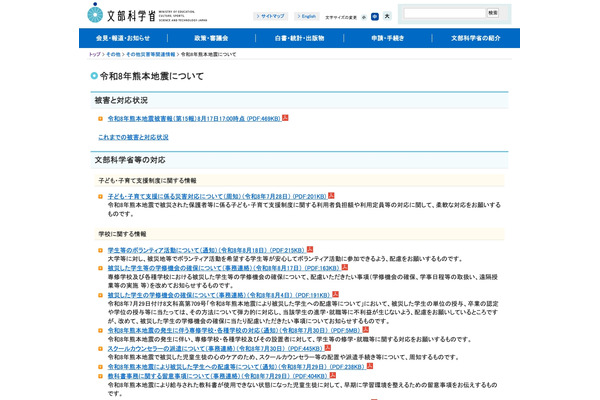Click PDF icon beside 専修学校・各種学校の対応 link
Screen dimensions: 600x400
tap(366, 330)
